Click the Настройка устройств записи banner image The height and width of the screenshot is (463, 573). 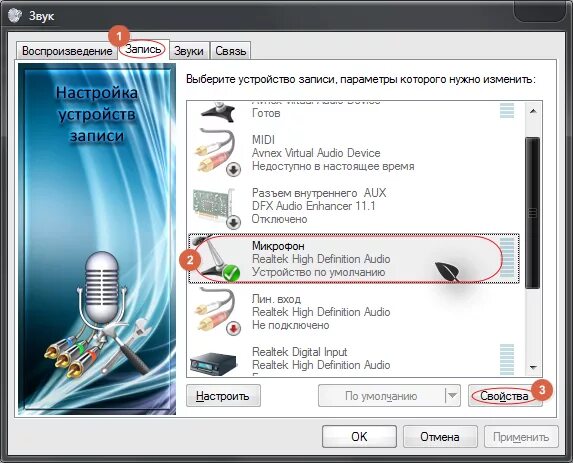click(x=97, y=239)
